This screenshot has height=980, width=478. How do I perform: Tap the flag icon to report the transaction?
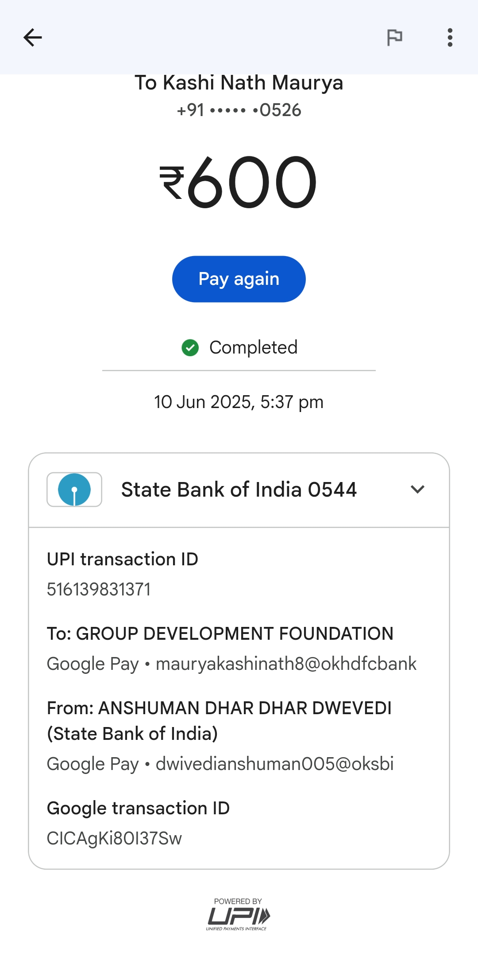[x=394, y=38]
